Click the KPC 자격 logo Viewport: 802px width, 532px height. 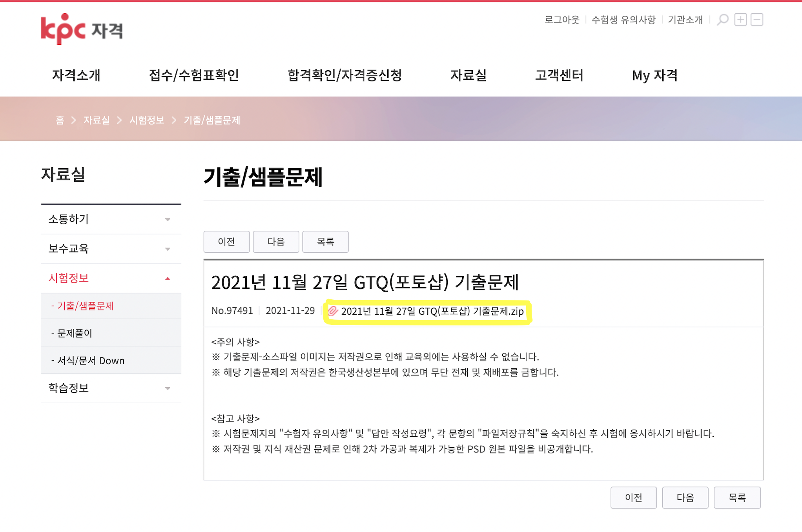click(x=82, y=29)
